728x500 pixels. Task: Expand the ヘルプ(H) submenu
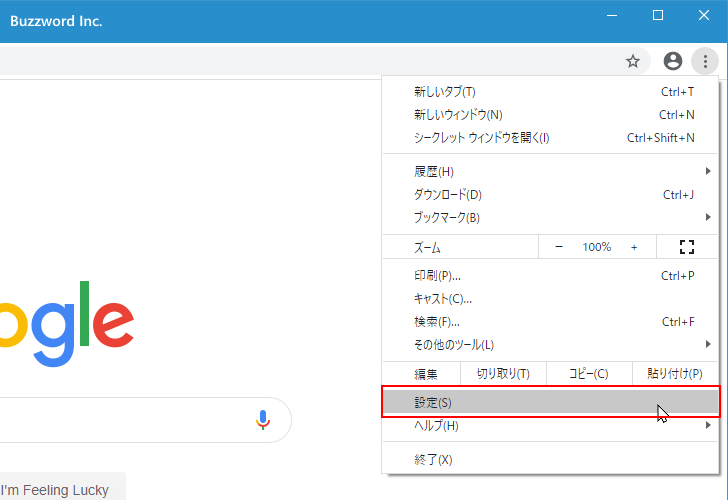pyautogui.click(x=550, y=425)
